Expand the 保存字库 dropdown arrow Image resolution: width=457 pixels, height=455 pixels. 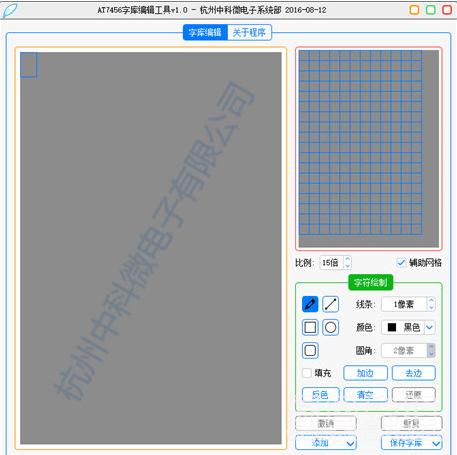[x=435, y=443]
